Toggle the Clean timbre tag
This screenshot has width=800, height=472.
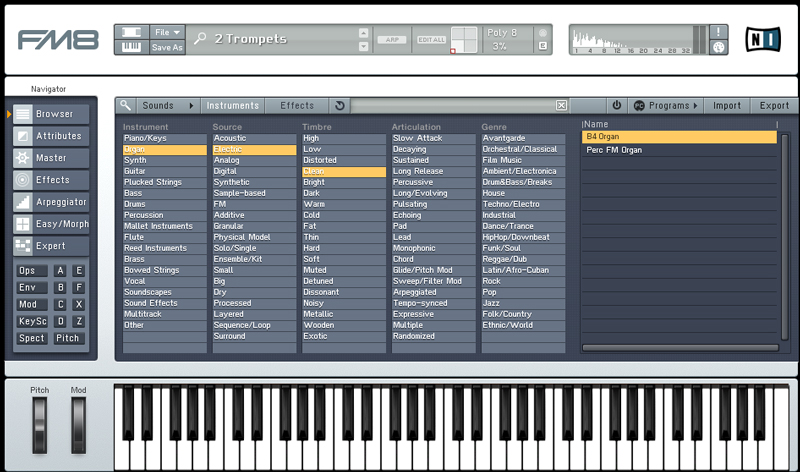[x=344, y=171]
